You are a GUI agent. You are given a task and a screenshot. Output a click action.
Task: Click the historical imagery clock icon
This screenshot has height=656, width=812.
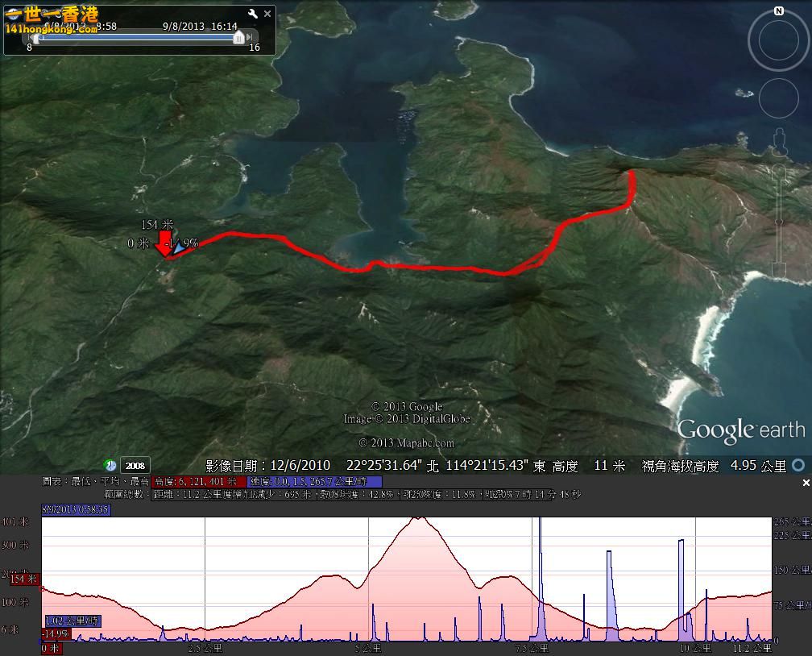pos(110,466)
